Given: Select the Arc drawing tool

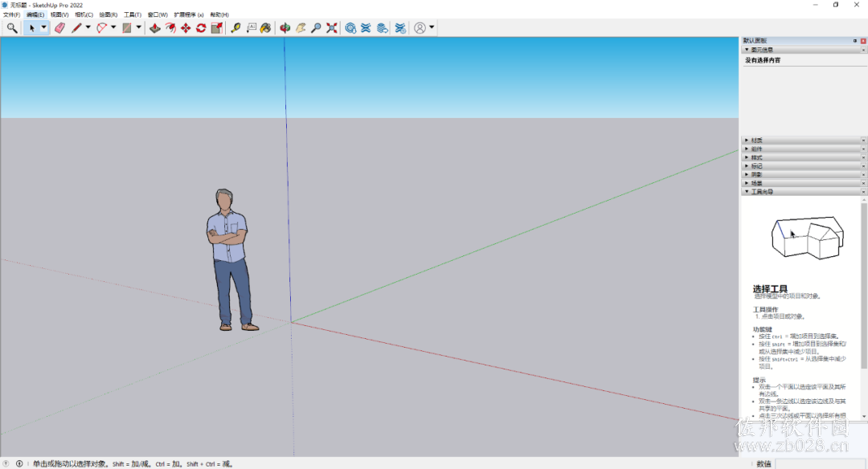Looking at the screenshot, I should [x=102, y=27].
